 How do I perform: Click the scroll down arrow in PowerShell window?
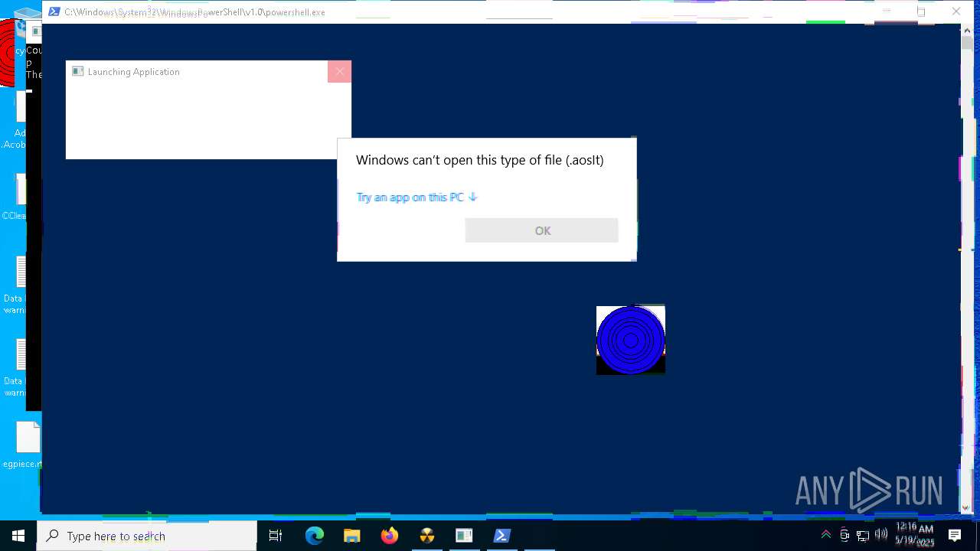(966, 507)
